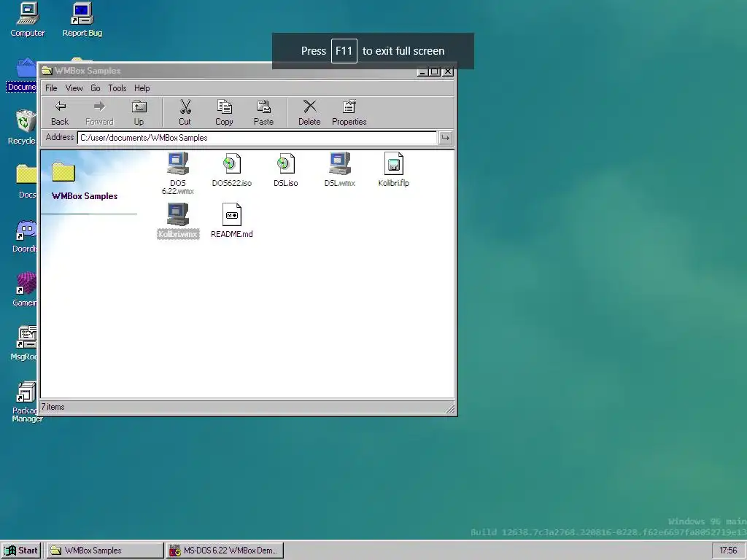Click the Computer desktop icon
747x560 pixels.
(27, 20)
